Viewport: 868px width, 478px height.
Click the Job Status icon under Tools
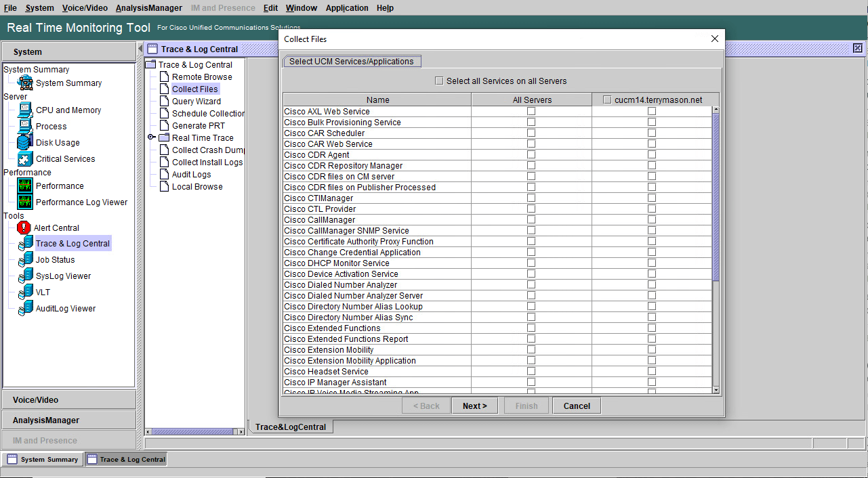click(26, 260)
